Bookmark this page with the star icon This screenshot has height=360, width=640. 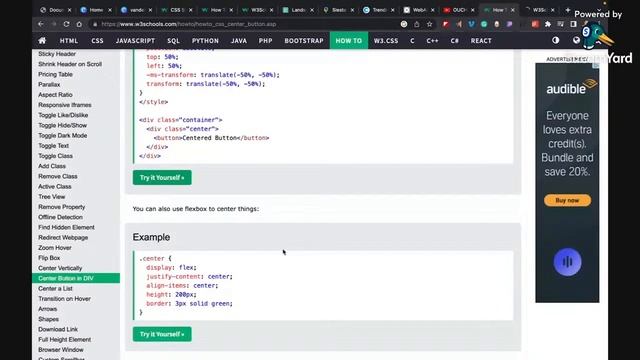point(429,24)
